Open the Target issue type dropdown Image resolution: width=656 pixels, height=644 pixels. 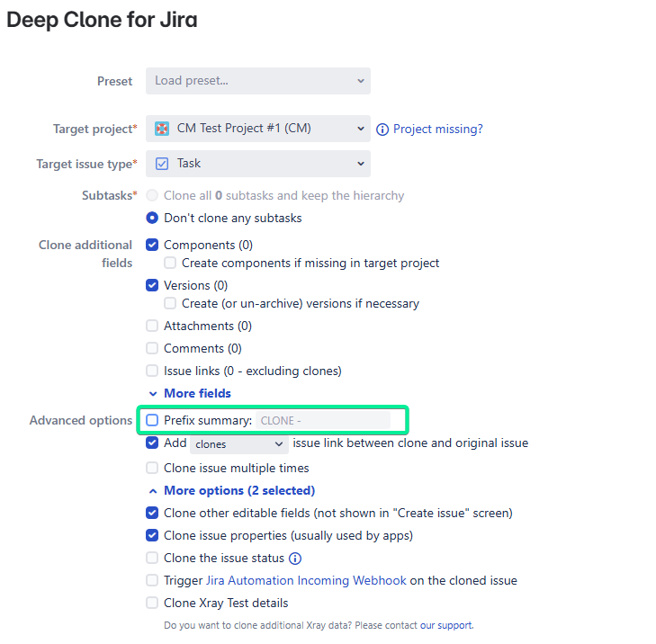pos(257,164)
